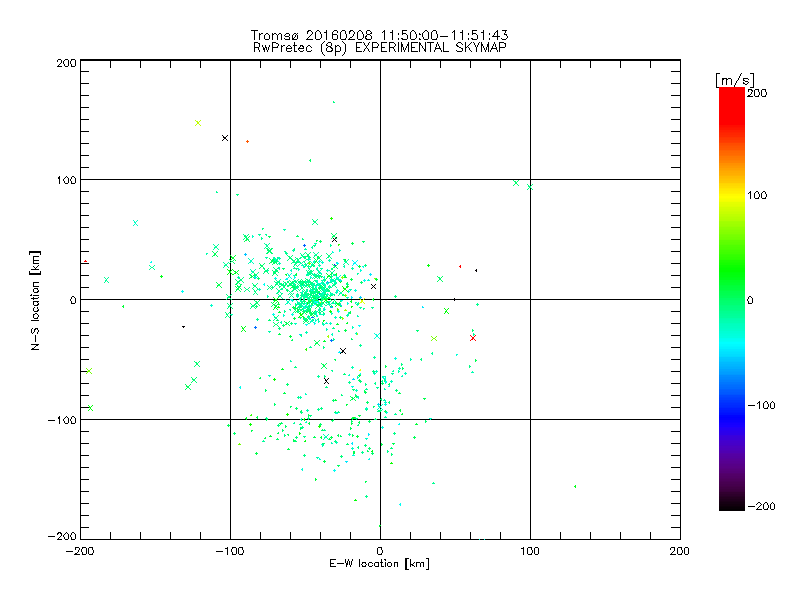Click the yellow-green X marker near top left
The height and width of the screenshot is (600, 800).
(x=198, y=123)
